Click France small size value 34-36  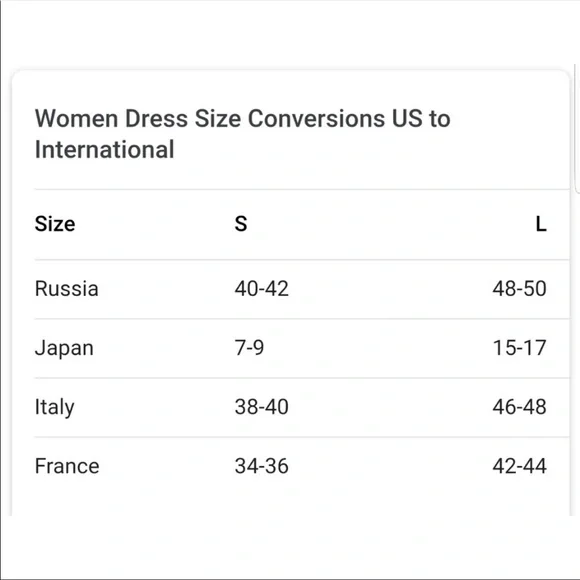coord(262,466)
